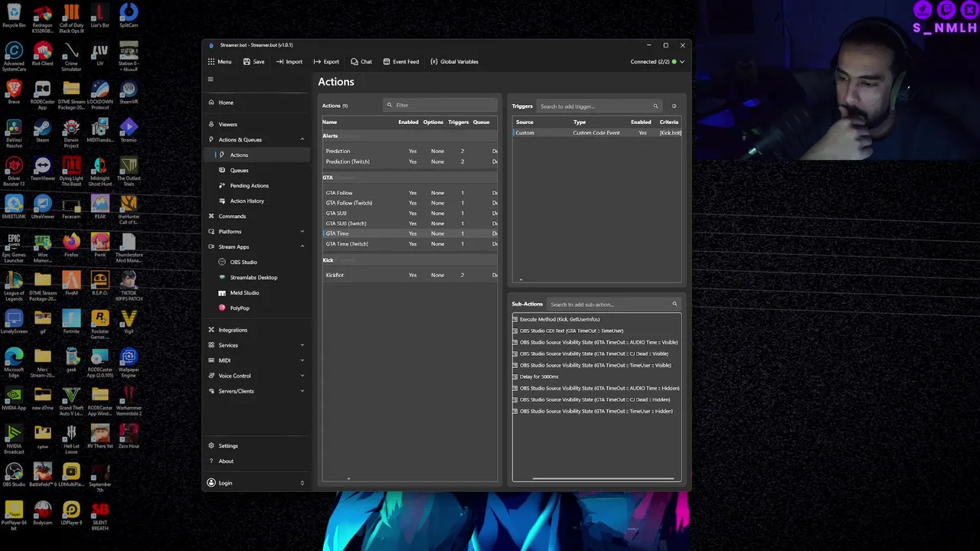This screenshot has width=980, height=551.
Task: Toggle checkbox for Execute Method sub-action
Action: 515,319
